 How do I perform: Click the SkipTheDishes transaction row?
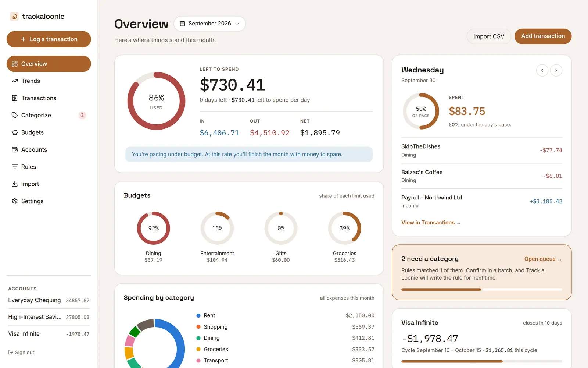point(482,150)
